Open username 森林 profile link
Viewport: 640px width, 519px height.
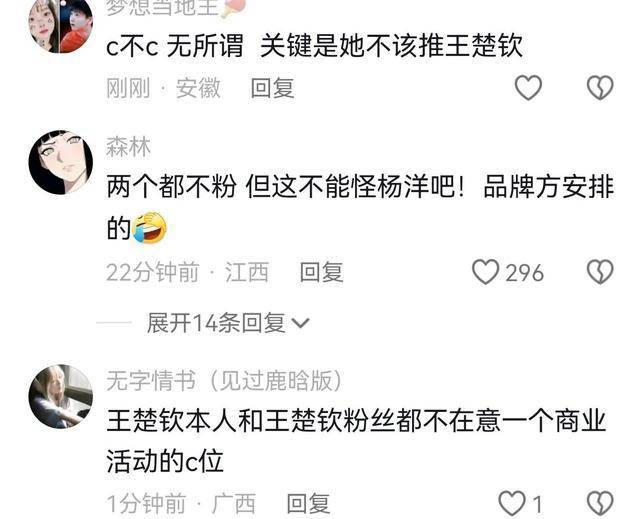point(128,146)
